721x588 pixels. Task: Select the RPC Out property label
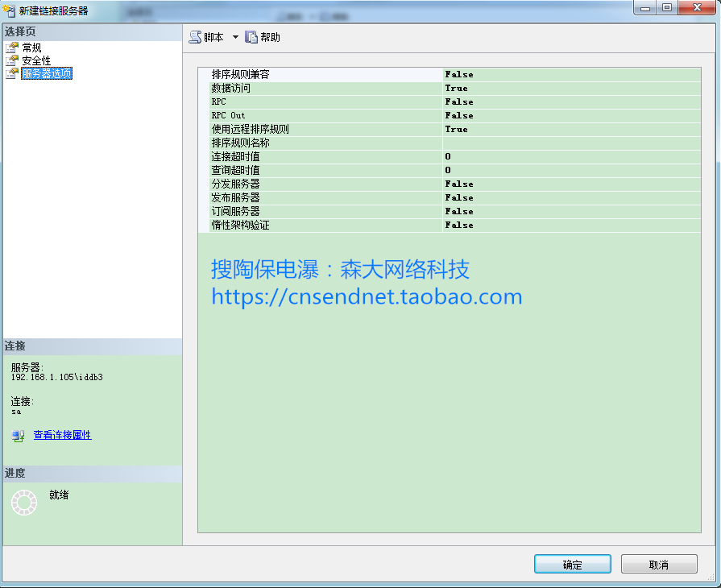229,115
